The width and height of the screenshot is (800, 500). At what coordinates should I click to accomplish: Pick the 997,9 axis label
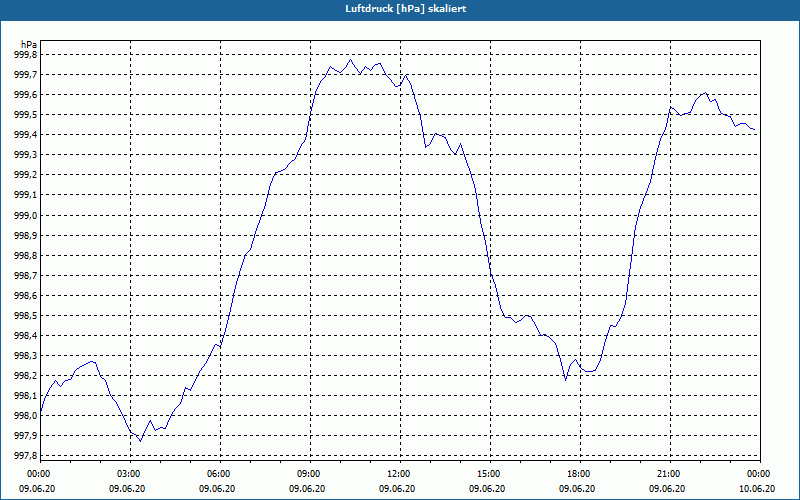click(x=25, y=436)
